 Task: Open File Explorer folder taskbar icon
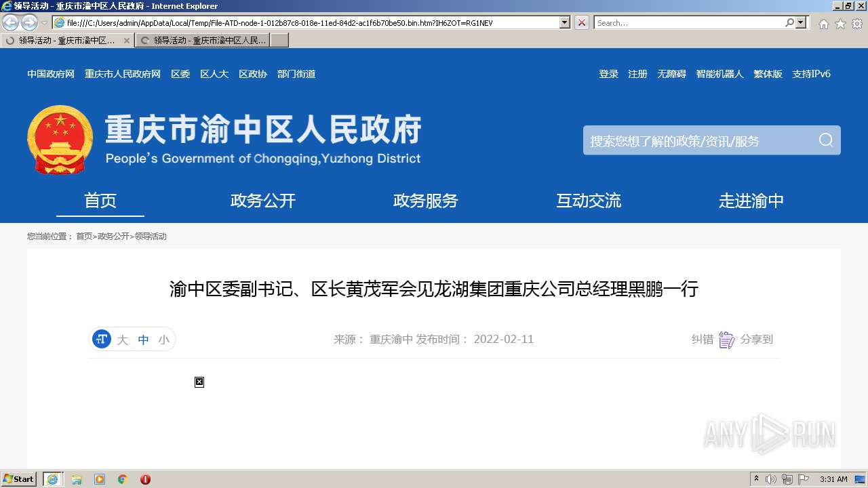pos(77,479)
